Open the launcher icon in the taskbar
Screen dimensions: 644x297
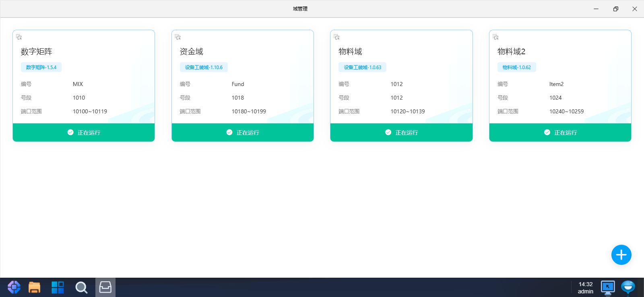click(x=14, y=287)
